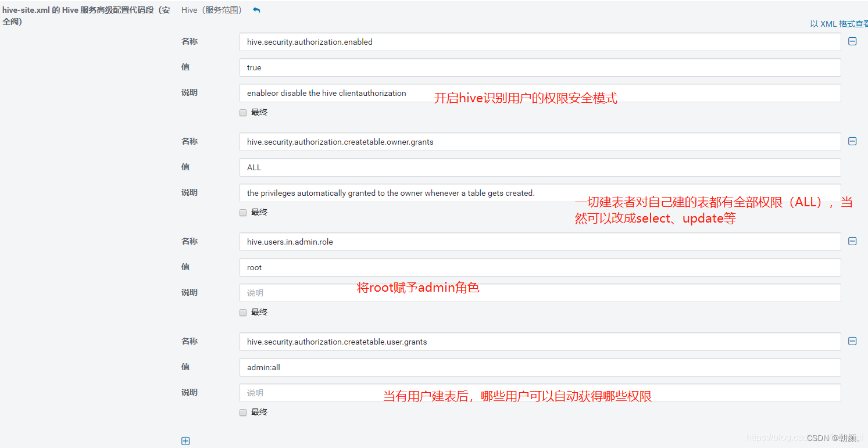
Task: Remove the hive.users.in.admin.role property via minus icon
Action: point(852,241)
